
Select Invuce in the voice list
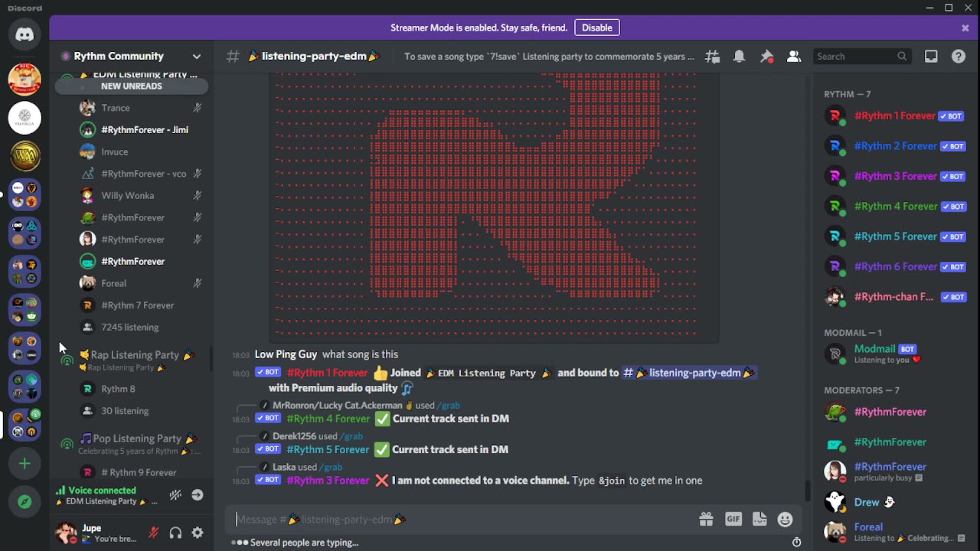click(141, 152)
